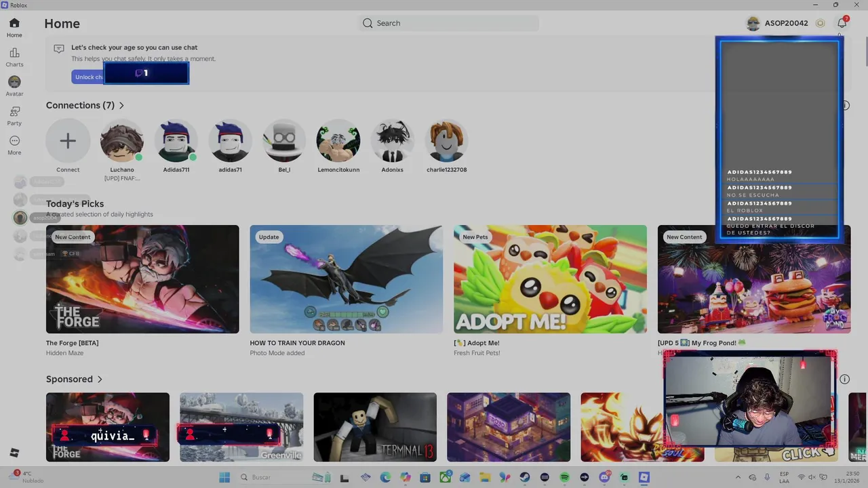Open Microsoft Store in taskbar
This screenshot has width=868, height=488.
tap(425, 477)
